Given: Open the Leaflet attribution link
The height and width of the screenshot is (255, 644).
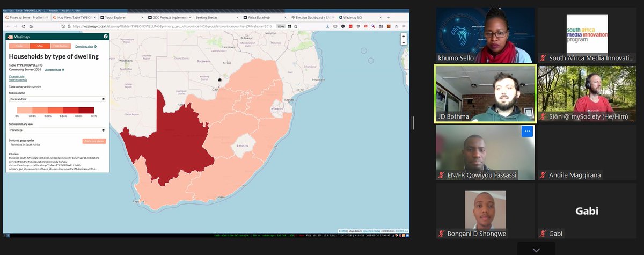Looking at the screenshot, I should point(342,231).
